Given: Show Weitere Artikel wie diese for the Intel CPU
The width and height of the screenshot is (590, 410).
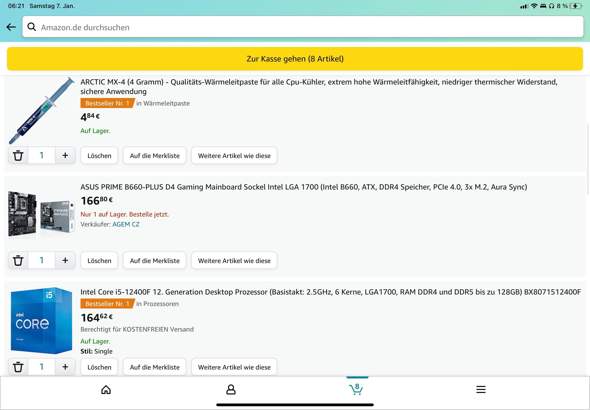Looking at the screenshot, I should [234, 367].
